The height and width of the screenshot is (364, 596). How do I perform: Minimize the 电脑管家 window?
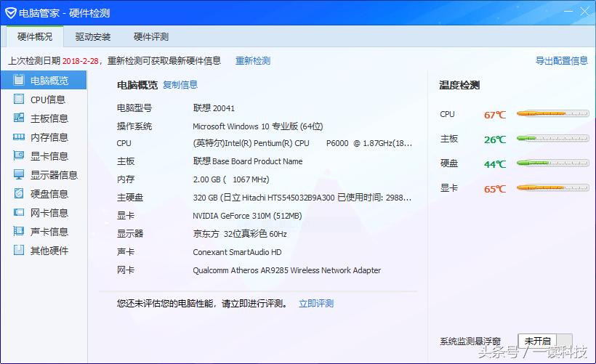(x=568, y=12)
